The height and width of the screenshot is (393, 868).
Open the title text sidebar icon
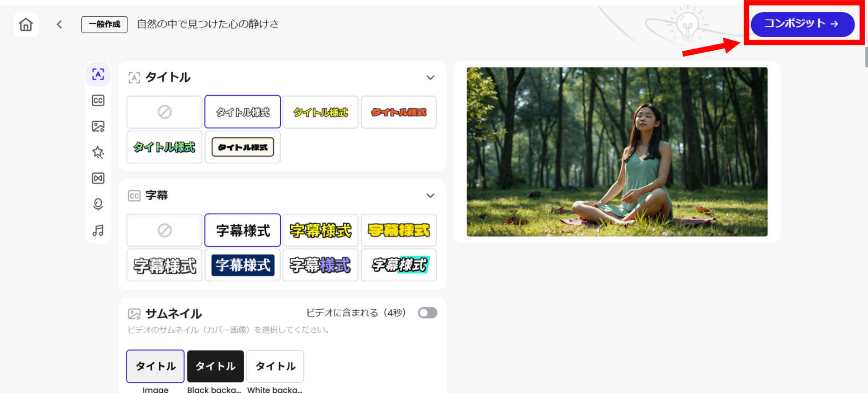(98, 74)
